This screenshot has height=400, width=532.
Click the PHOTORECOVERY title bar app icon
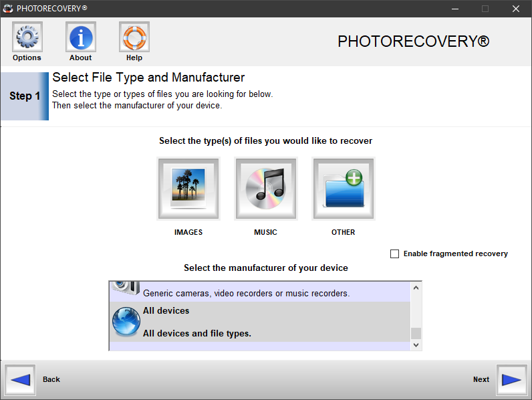pos(8,9)
